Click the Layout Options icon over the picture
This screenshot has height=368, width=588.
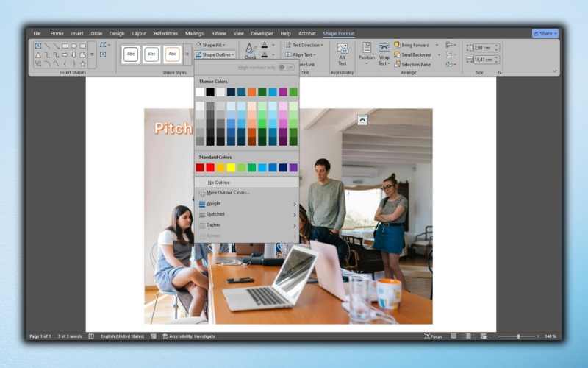pyautogui.click(x=362, y=120)
